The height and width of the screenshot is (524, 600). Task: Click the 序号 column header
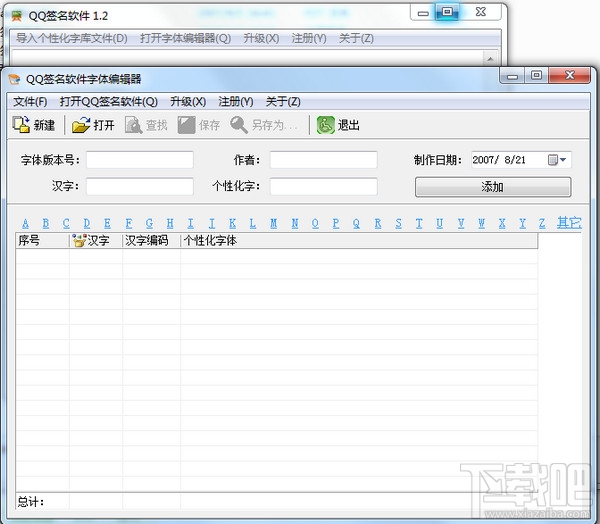click(42, 241)
